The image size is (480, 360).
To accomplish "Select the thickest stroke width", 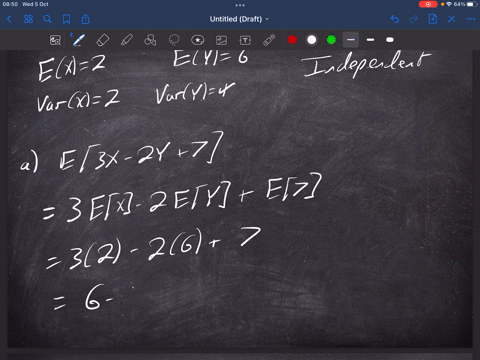I will (390, 40).
